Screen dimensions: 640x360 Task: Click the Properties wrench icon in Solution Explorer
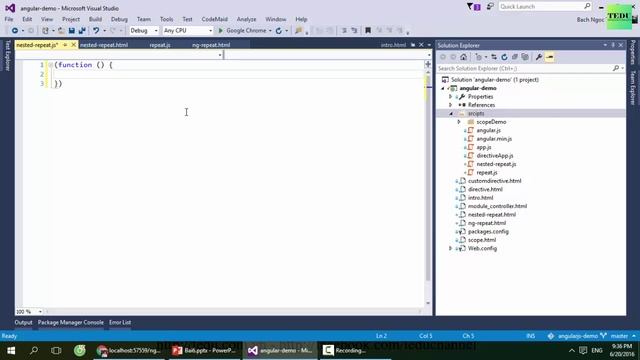tap(539, 57)
